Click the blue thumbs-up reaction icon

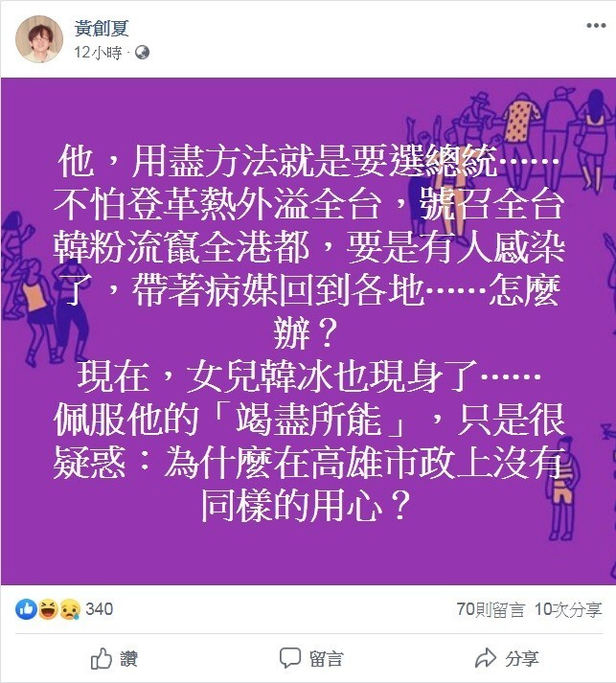pos(26,609)
